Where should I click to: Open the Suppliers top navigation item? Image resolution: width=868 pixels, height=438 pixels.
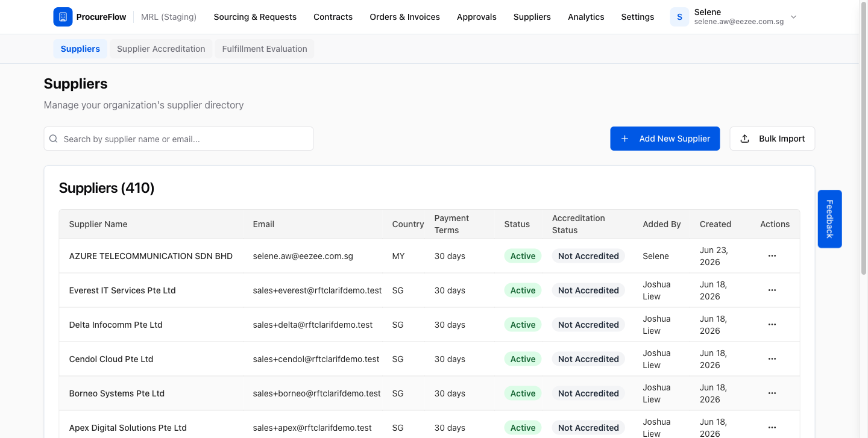(x=532, y=17)
